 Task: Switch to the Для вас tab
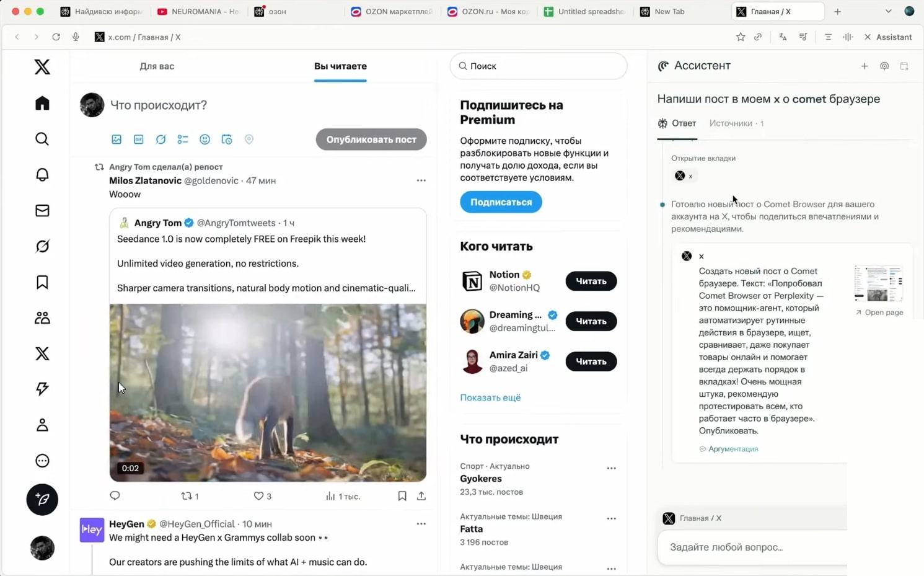(157, 66)
